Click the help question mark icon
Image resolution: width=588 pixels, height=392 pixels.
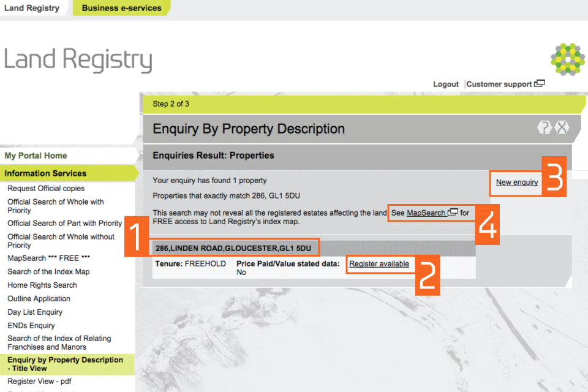click(545, 127)
